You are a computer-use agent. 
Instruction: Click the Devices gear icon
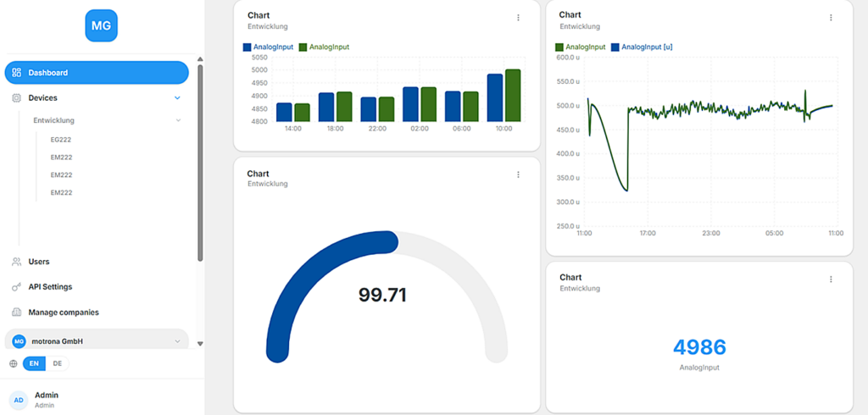(x=17, y=98)
